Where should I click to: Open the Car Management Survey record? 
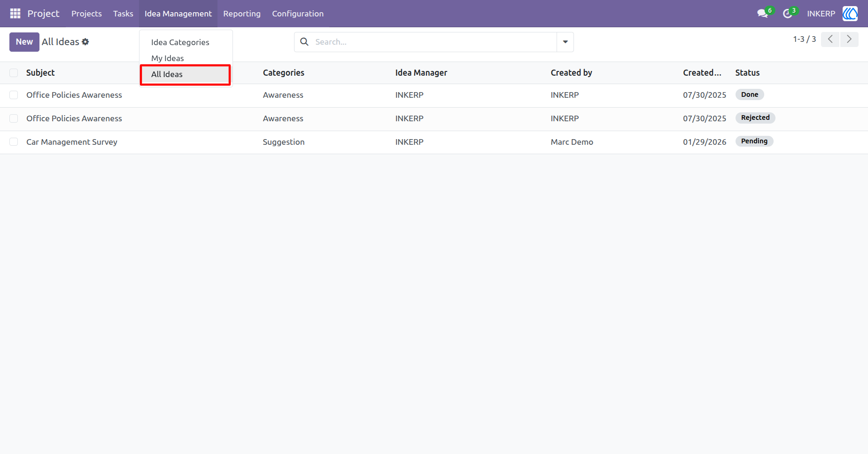tap(72, 142)
